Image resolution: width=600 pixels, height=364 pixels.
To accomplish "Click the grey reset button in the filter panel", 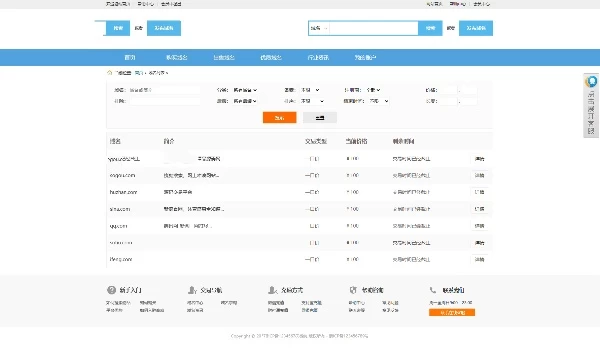I will (320, 118).
